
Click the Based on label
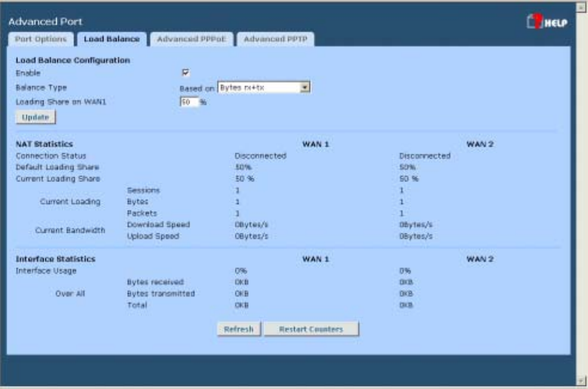[197, 88]
